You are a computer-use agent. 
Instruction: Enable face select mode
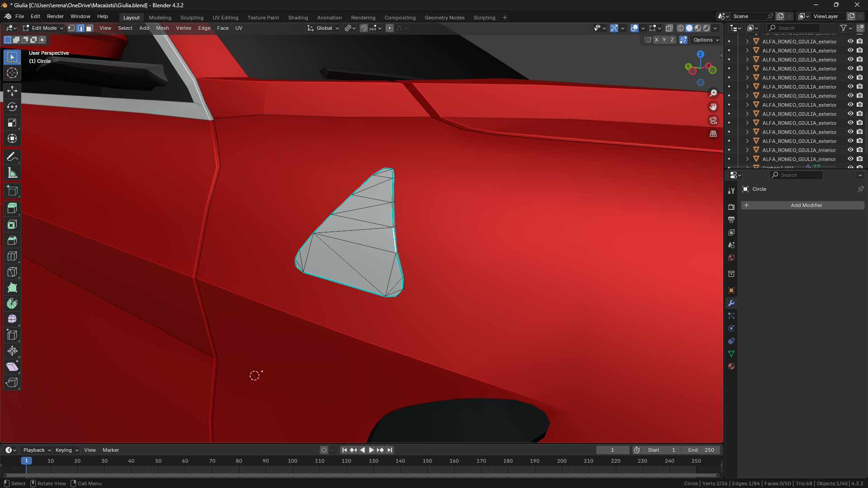click(90, 28)
